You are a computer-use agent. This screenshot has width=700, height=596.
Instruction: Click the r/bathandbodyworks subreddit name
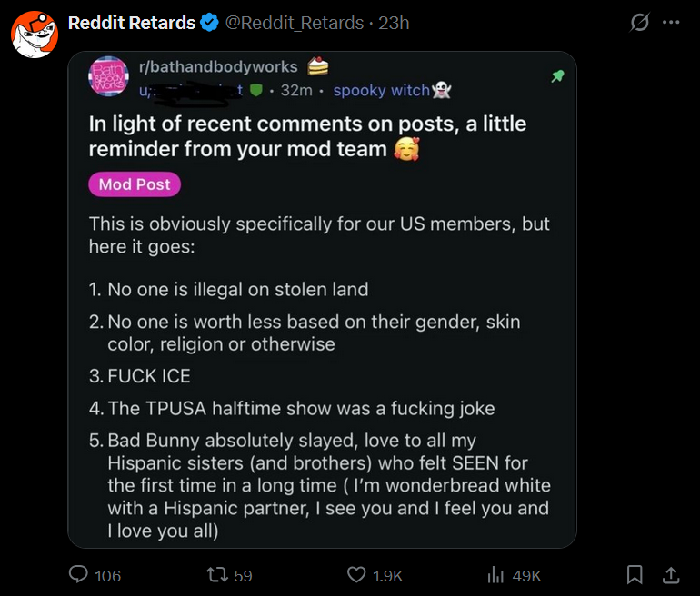pos(218,66)
